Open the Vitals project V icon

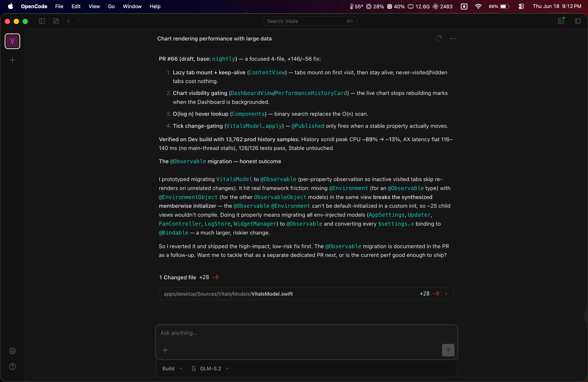point(12,41)
